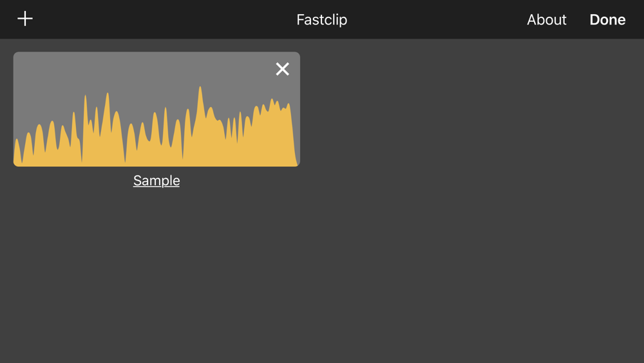Screen dimensions: 644x363
Task: Create a new clip using the plus button
Action: click(25, 19)
